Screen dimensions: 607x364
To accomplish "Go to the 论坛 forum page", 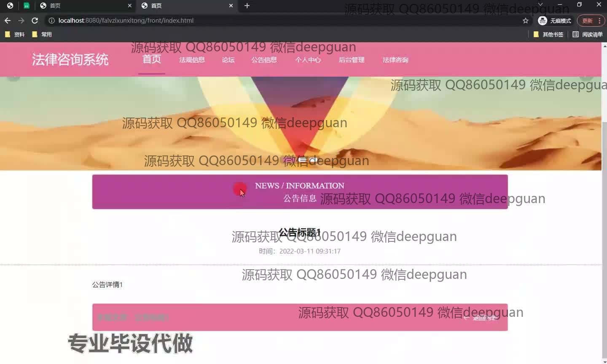I will point(228,60).
